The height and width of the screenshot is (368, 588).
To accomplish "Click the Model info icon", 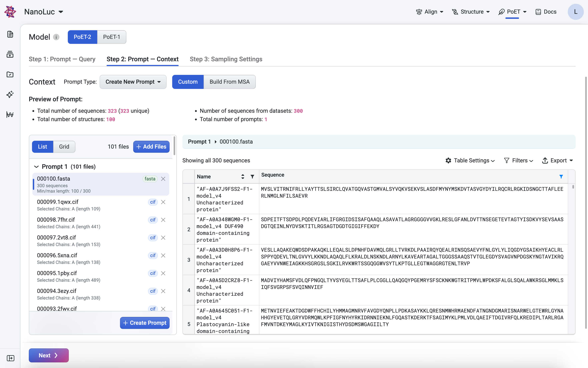I will (x=56, y=37).
